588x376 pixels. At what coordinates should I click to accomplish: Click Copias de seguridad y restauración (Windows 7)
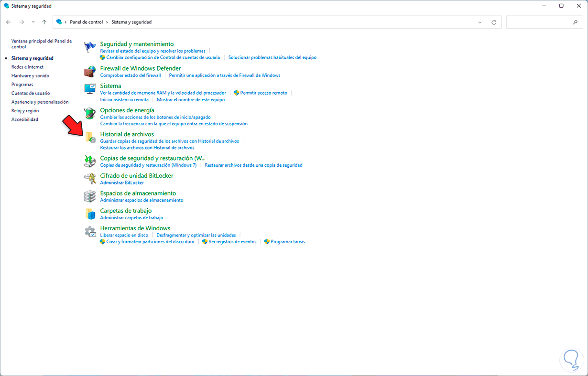[148, 165]
